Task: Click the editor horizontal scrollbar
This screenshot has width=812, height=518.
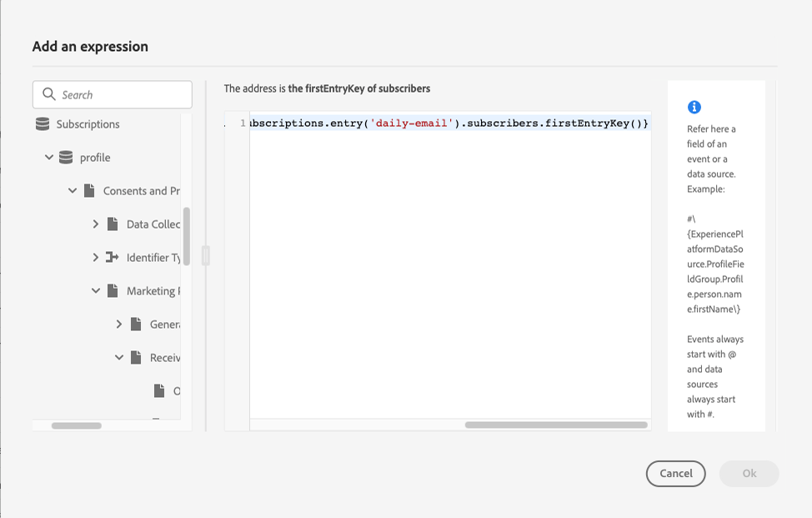Action: [x=556, y=425]
